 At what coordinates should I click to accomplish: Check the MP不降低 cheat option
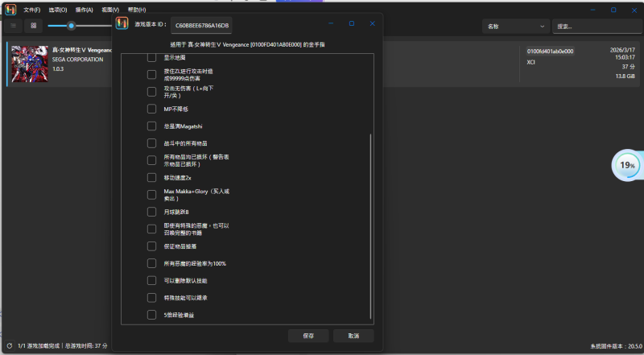click(151, 109)
